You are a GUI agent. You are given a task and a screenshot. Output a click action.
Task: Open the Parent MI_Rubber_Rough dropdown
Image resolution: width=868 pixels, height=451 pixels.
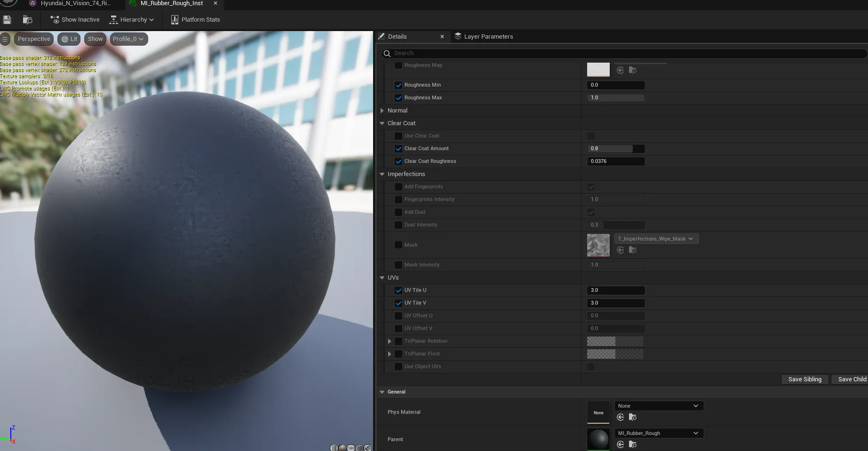(x=659, y=433)
